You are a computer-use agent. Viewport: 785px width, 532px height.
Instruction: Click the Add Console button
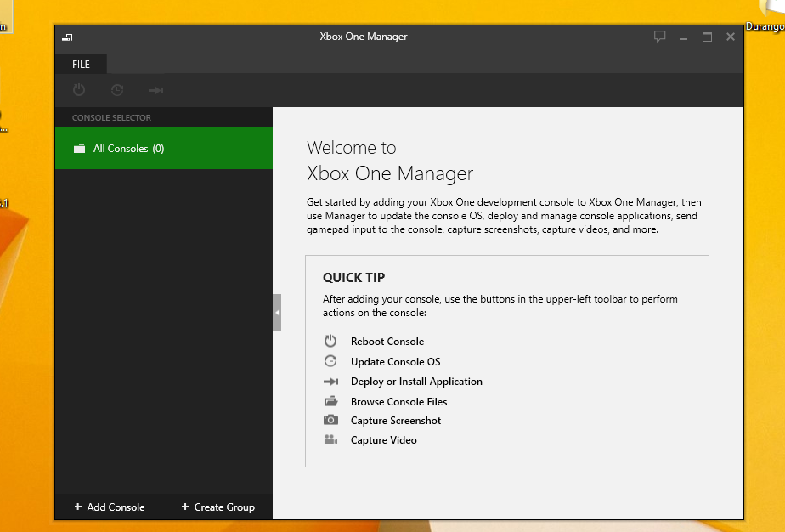coord(109,507)
